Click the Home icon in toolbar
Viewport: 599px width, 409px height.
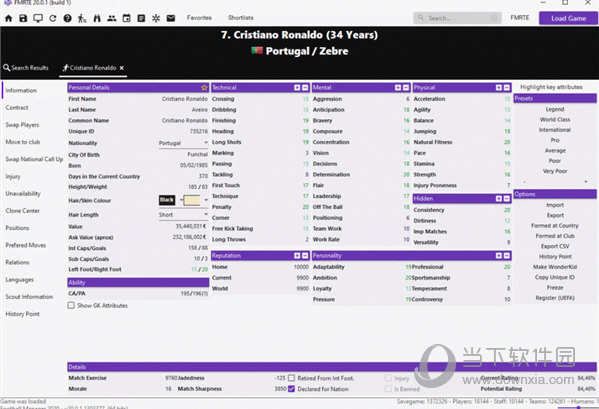[8, 18]
